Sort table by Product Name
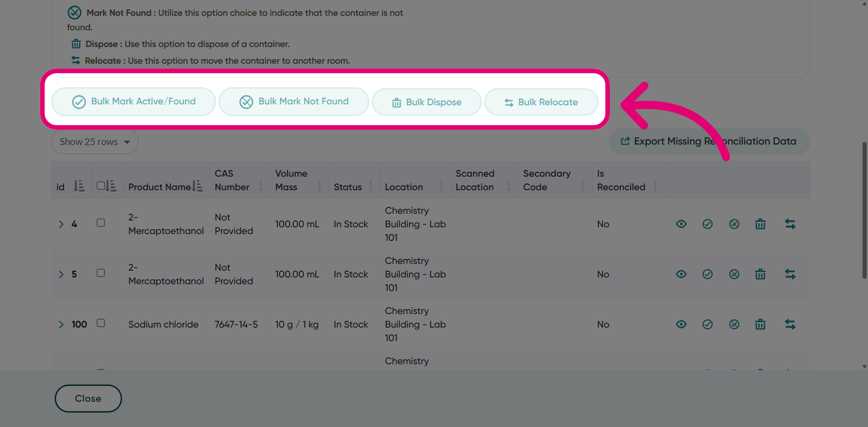 point(197,186)
